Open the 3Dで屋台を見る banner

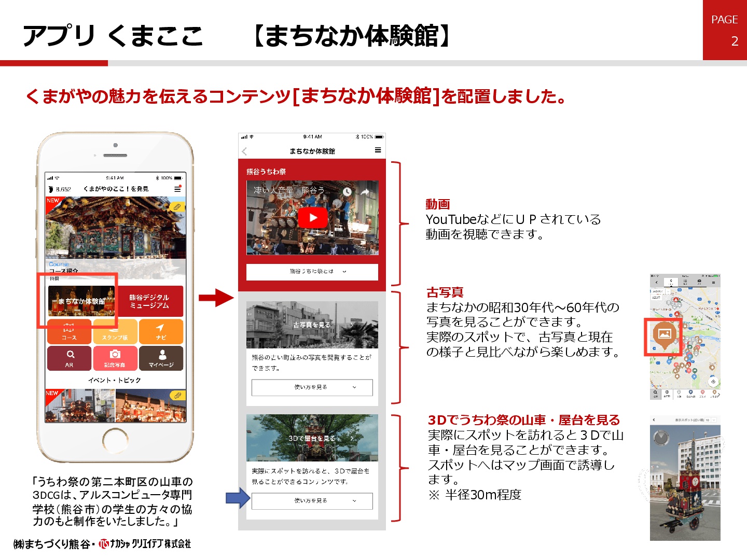click(312, 438)
